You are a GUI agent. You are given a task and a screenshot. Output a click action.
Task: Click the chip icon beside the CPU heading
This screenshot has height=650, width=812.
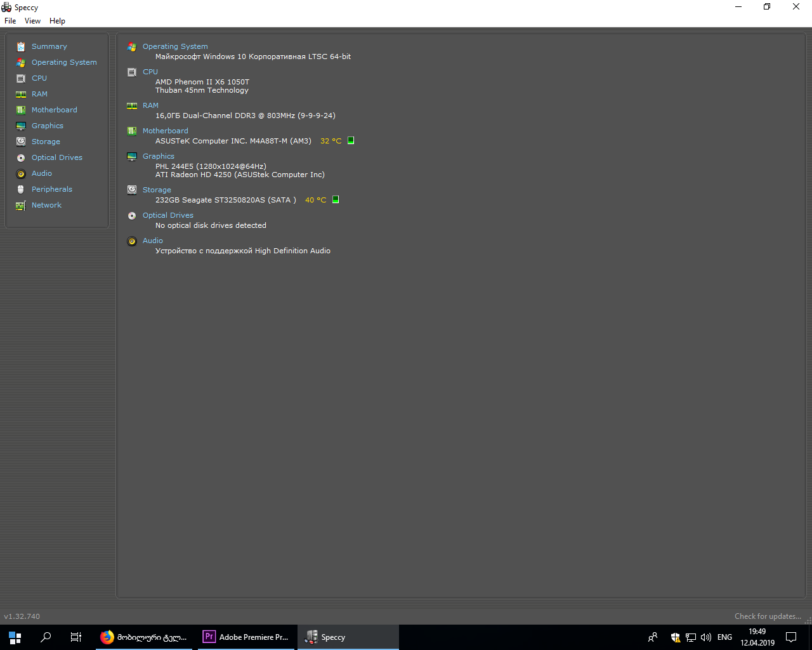132,72
